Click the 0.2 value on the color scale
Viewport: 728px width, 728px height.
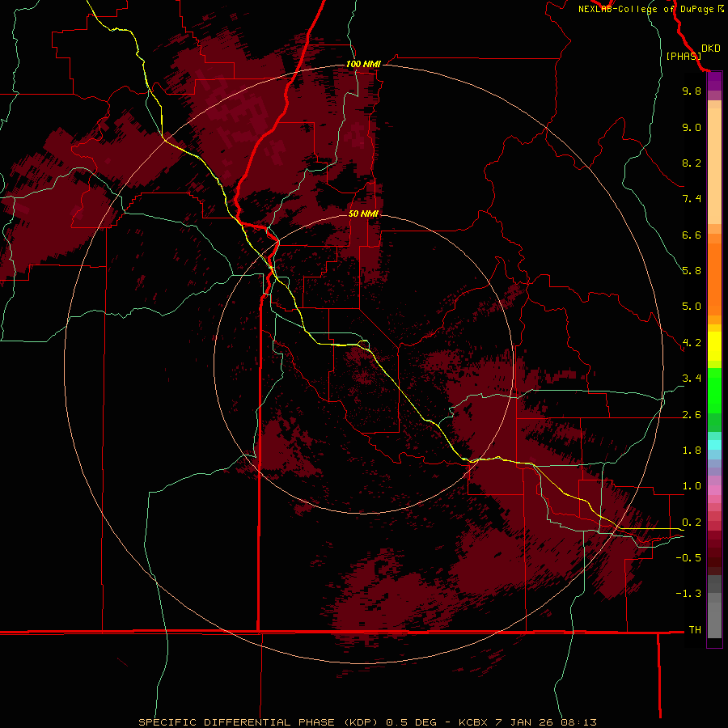(692, 523)
